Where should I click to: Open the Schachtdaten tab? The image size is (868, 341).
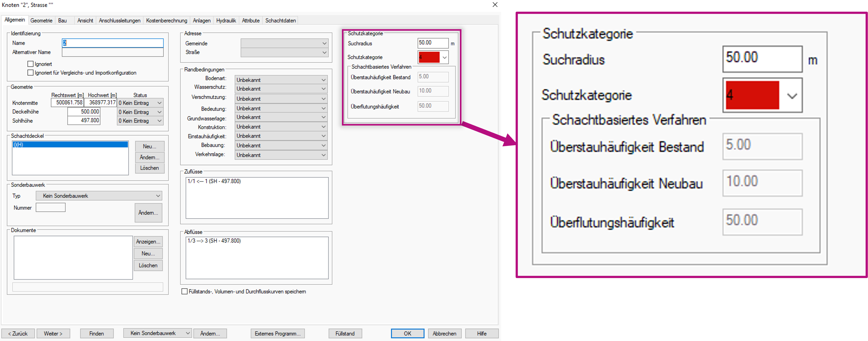coord(280,21)
